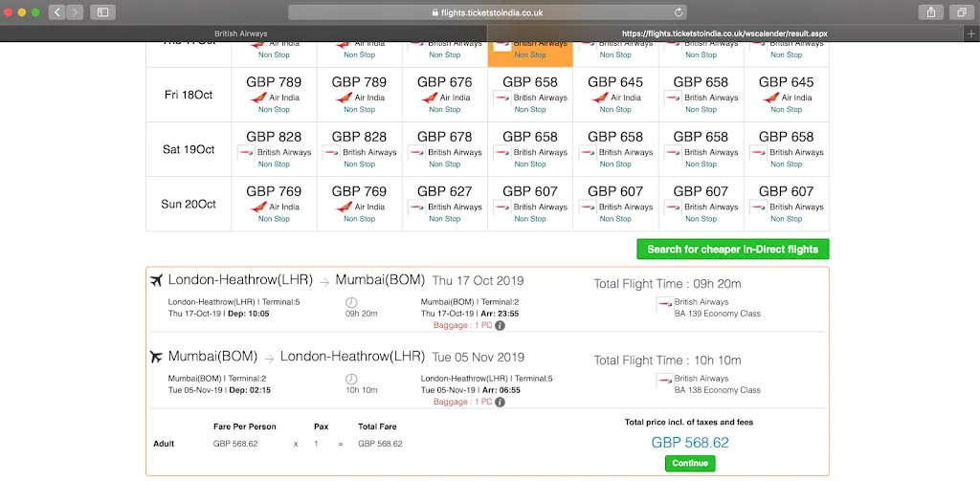Click the Dep: 10:05 departure time
980x481 pixels.
(250, 314)
